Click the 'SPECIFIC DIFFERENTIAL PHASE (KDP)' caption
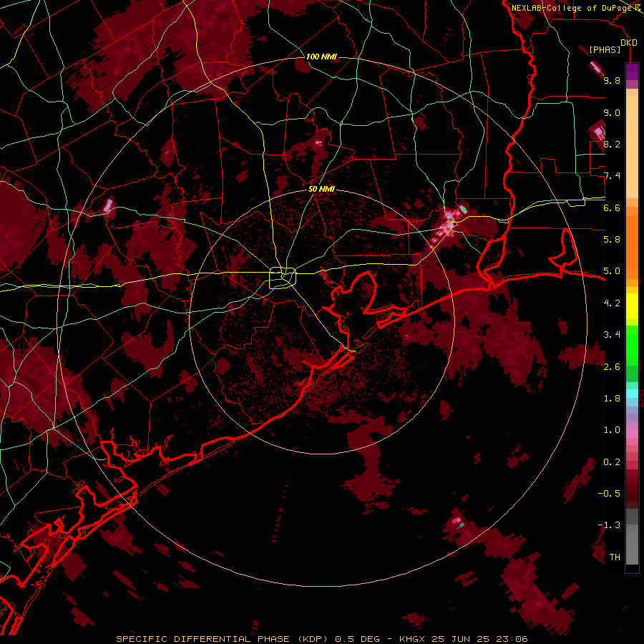The height and width of the screenshot is (644, 644). [x=223, y=639]
